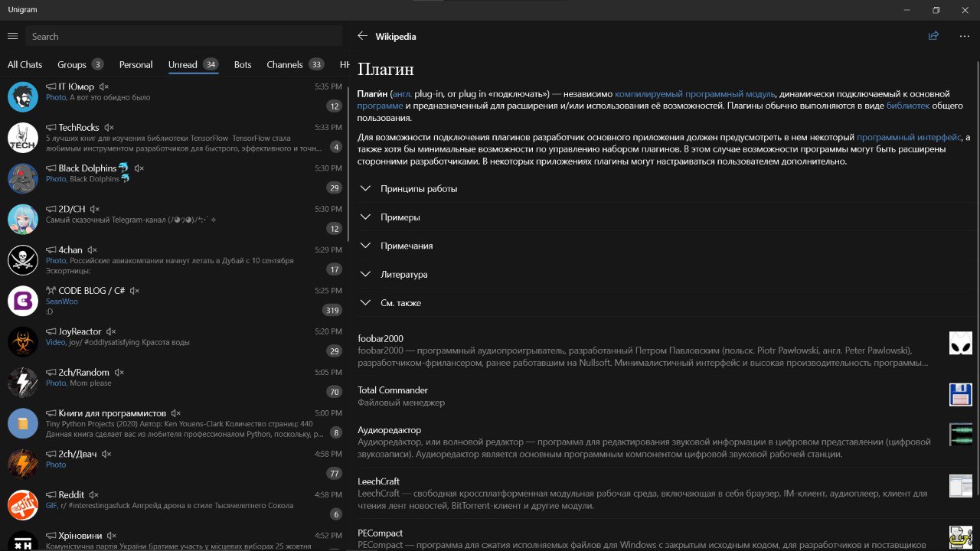
Task: Open the foobar2000 alien thumbnail
Action: [x=960, y=344]
